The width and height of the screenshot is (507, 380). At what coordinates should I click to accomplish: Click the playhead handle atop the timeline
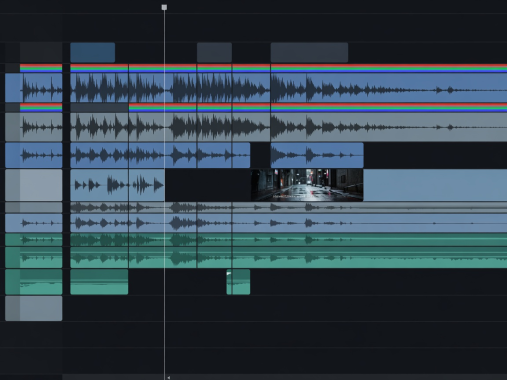164,7
